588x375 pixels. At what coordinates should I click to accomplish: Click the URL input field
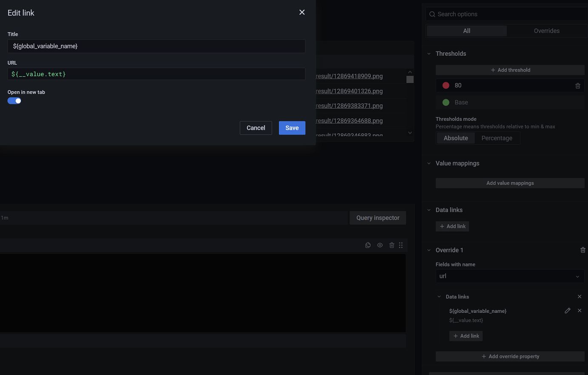coord(156,74)
